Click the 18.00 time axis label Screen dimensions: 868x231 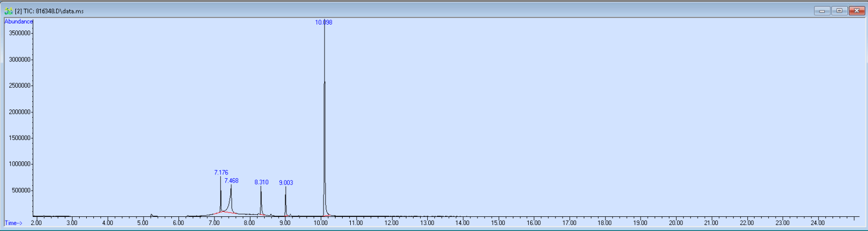[x=604, y=223]
